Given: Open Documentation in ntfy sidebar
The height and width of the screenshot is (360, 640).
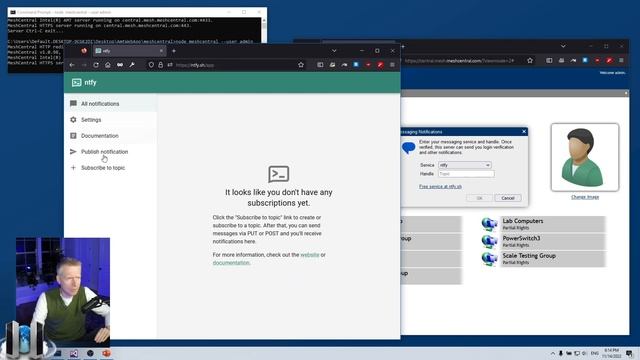Looking at the screenshot, I should pyautogui.click(x=111, y=136).
